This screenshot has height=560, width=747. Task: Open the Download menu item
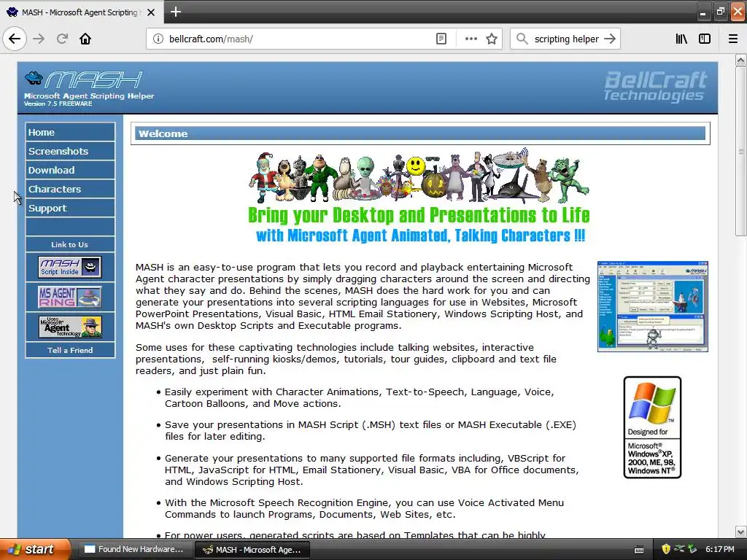click(x=70, y=170)
